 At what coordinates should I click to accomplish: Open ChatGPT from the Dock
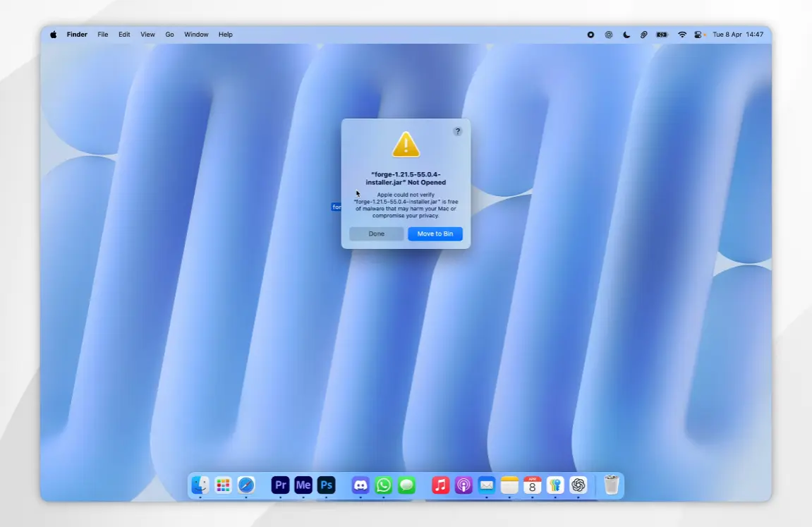(x=578, y=485)
